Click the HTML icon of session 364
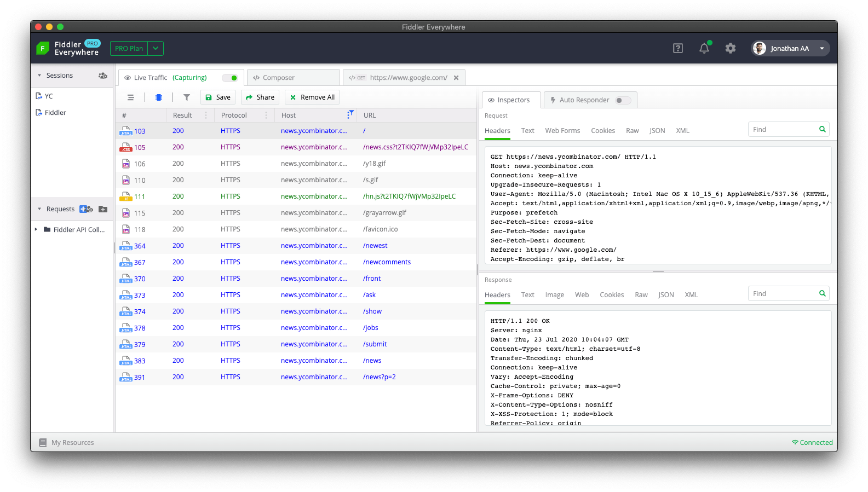 pos(126,246)
